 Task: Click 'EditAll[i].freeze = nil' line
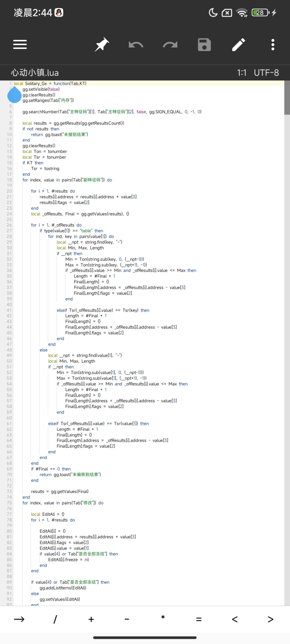68,560
